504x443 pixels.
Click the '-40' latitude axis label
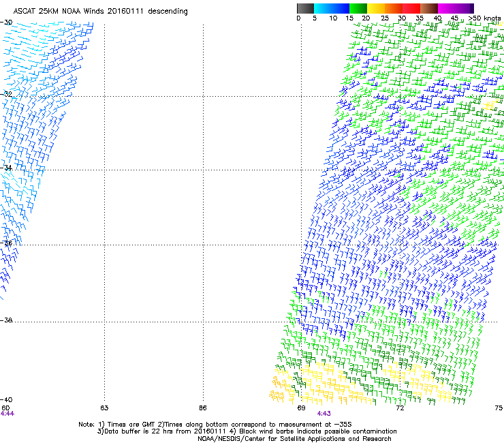[x=6, y=399]
